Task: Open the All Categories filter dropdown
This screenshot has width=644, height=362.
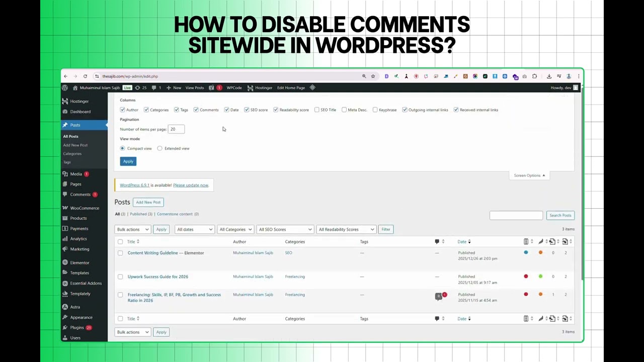Action: [x=235, y=229]
